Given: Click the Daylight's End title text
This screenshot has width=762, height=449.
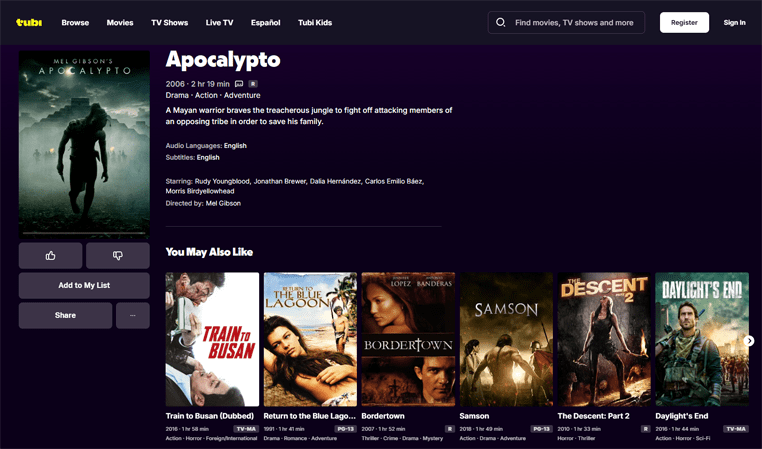Looking at the screenshot, I should click(x=682, y=416).
